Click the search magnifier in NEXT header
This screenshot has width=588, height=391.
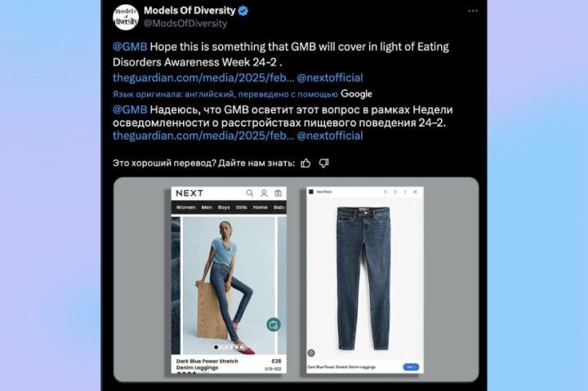(x=250, y=193)
